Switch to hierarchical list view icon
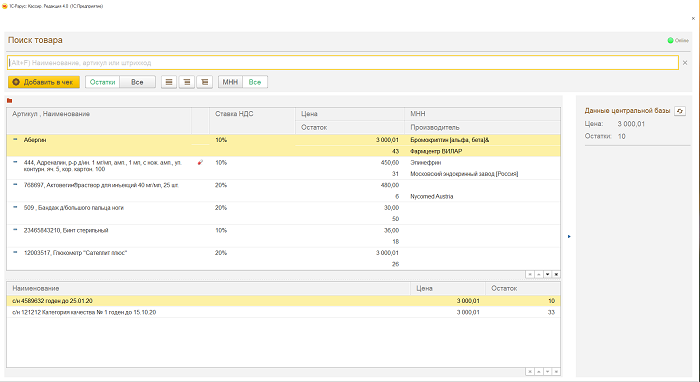700x382 pixels. (187, 82)
